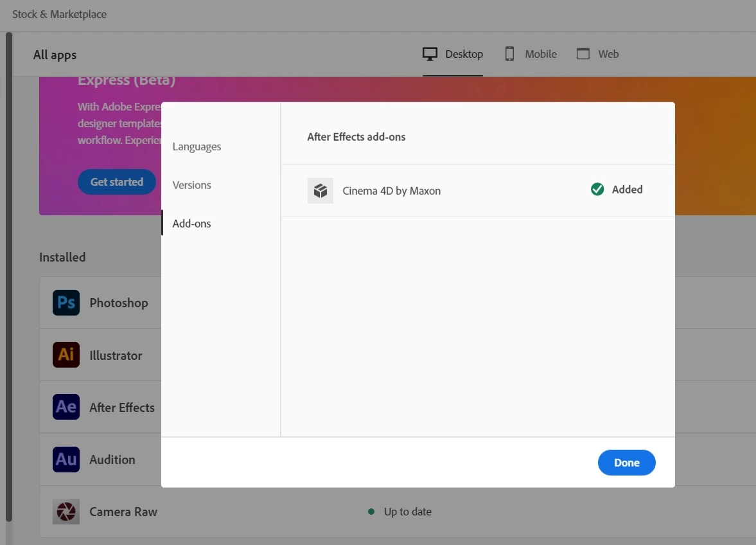Click the Added status label
This screenshot has width=756, height=545.
628,190
